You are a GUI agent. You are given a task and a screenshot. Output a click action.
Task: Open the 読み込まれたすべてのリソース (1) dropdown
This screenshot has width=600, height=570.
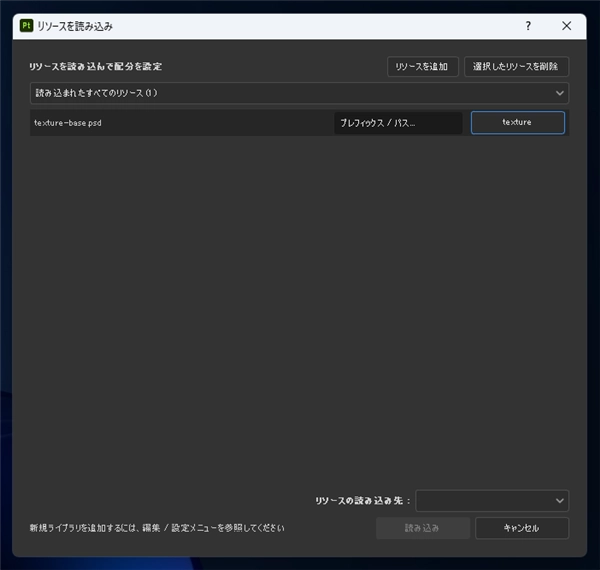(299, 93)
